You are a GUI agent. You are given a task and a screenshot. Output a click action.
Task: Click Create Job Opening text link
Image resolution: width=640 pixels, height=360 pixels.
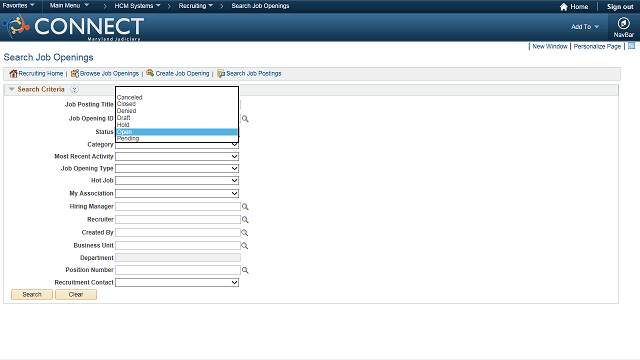tap(182, 73)
